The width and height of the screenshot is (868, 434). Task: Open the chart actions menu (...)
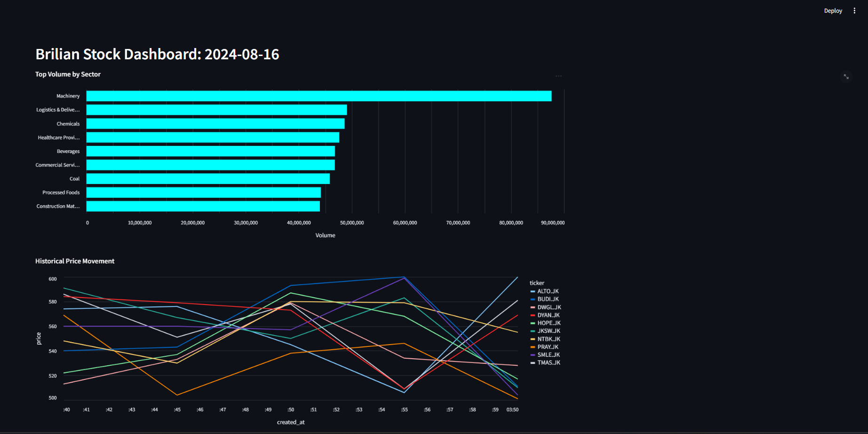pos(559,76)
